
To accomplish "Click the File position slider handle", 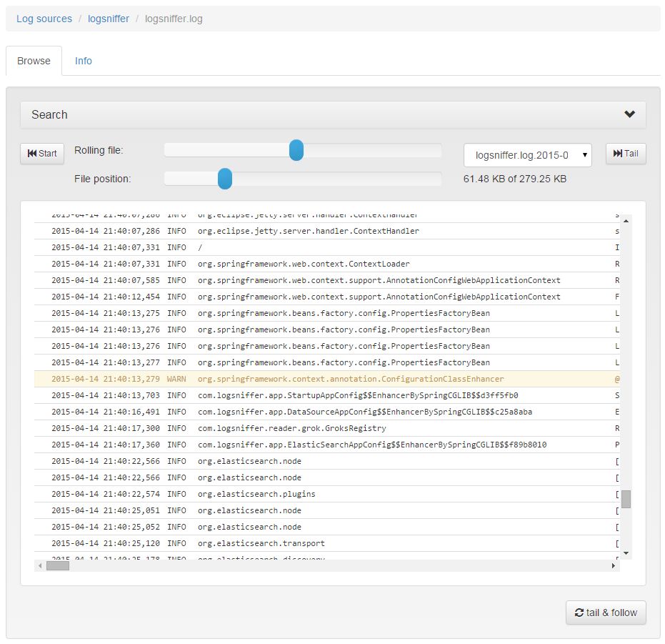I will tap(225, 179).
